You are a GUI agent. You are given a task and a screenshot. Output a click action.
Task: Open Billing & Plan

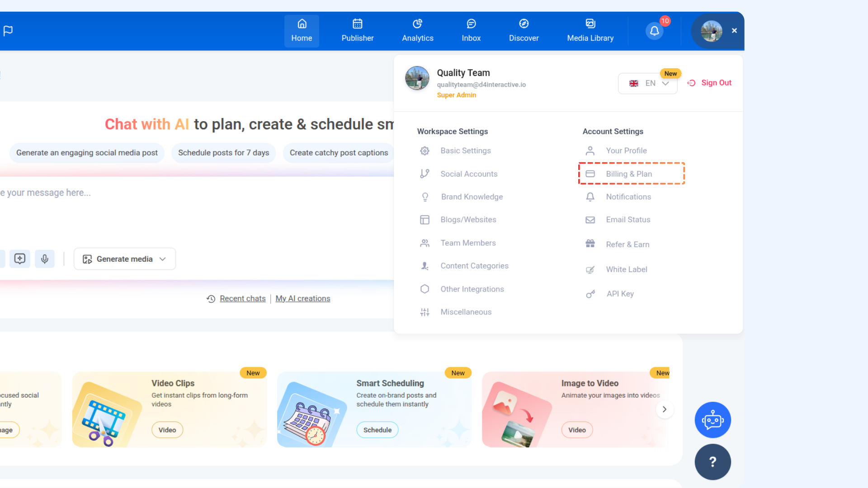(x=631, y=174)
